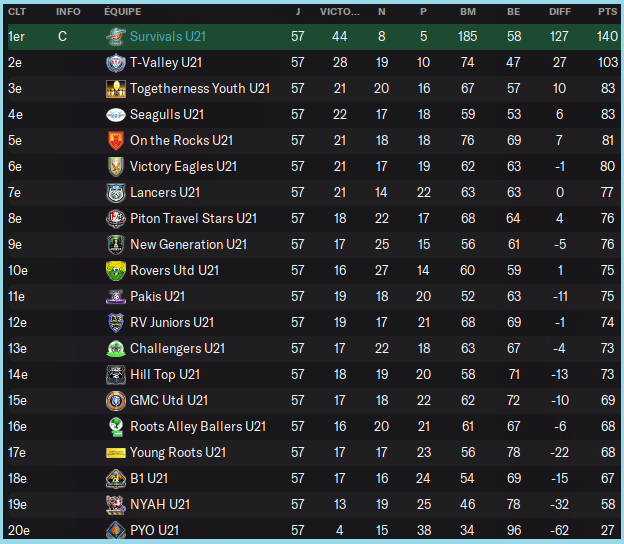Screen dimensions: 624x544
Task: Sort standings by DIFF column header
Action: (560, 12)
